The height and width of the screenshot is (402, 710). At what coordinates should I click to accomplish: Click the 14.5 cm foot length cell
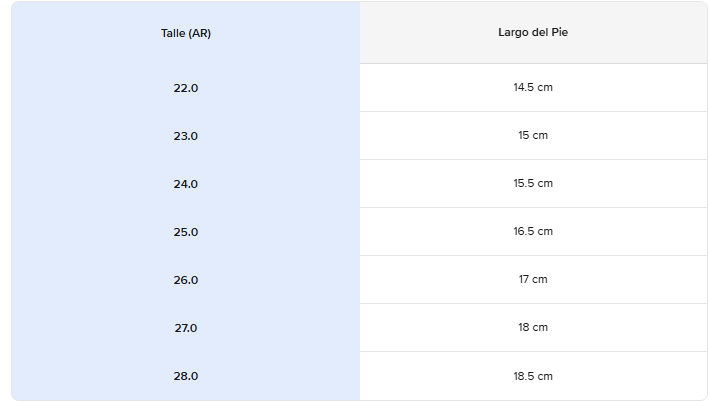coord(533,87)
